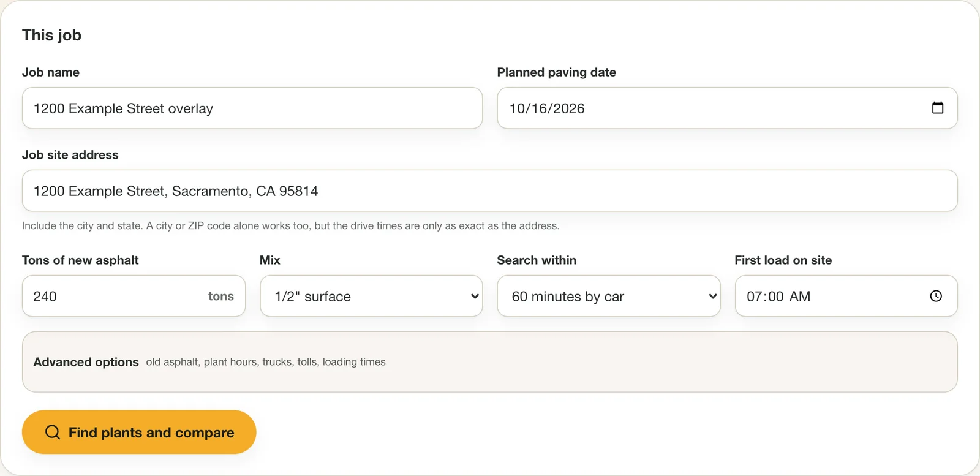This screenshot has width=980, height=476.
Task: Focus the Tons of new asphalt field
Action: click(x=134, y=296)
